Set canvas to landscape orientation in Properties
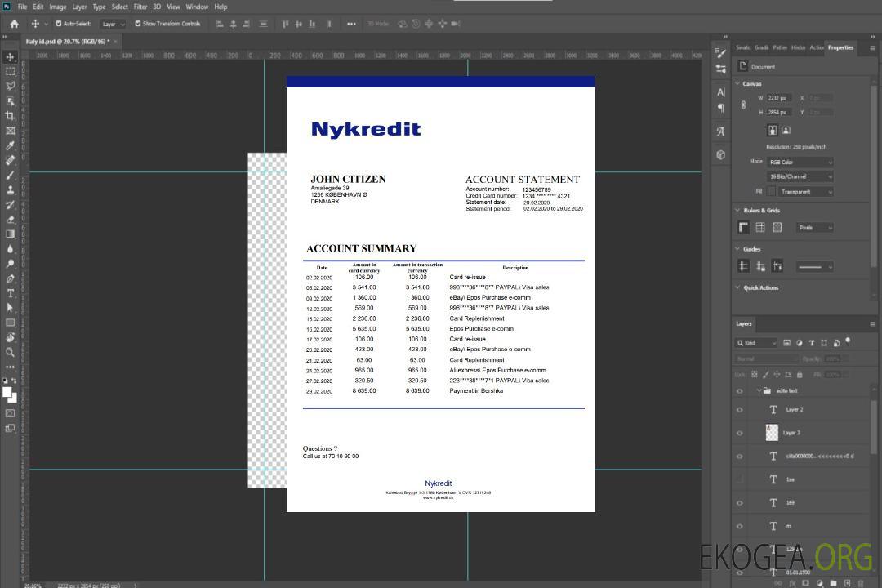Image resolution: width=882 pixels, height=588 pixels. point(786,130)
